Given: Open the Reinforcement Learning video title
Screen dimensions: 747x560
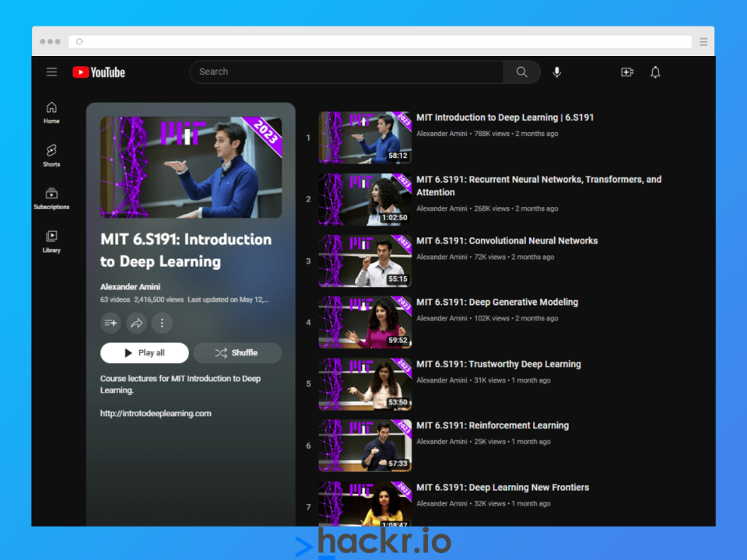Looking at the screenshot, I should coord(493,425).
